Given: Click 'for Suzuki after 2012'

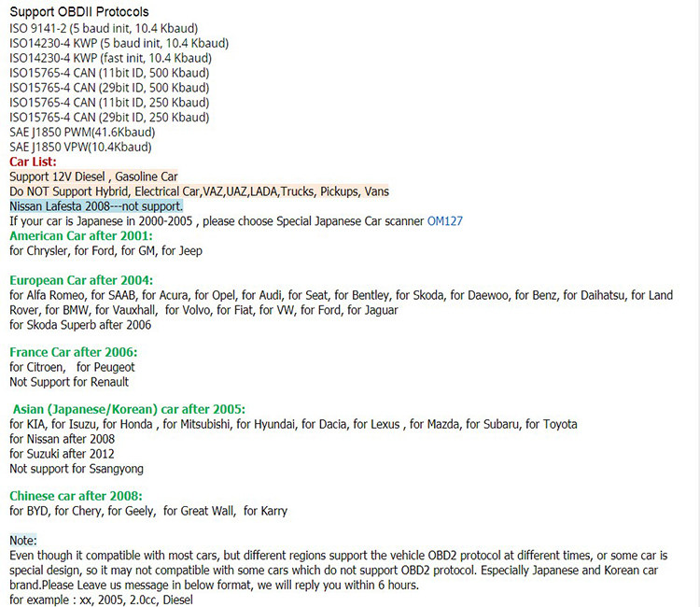Looking at the screenshot, I should coord(62,454).
